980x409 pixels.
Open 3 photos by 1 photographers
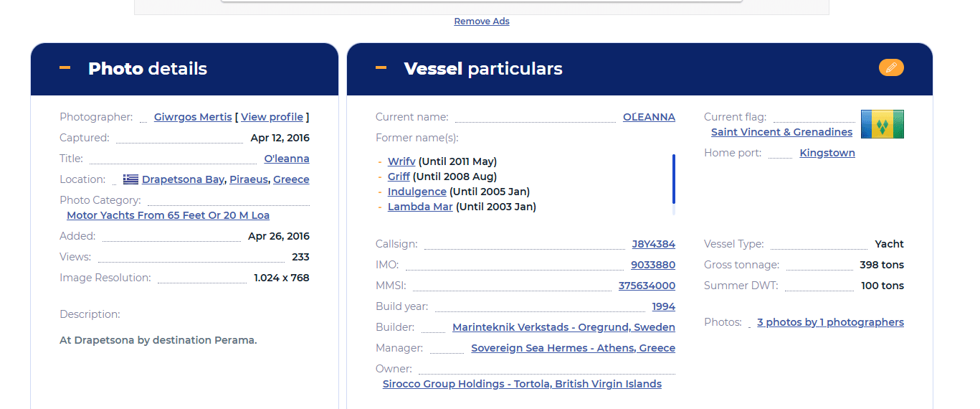830,322
